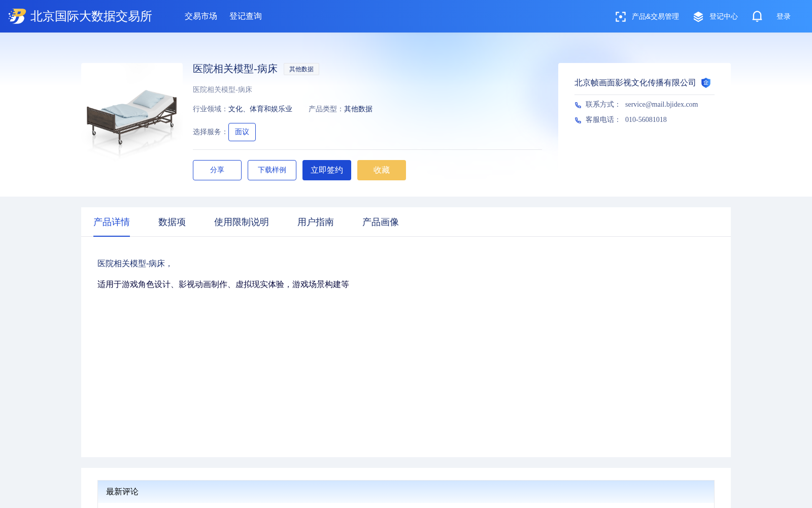View the hospital bed product thumbnail
The image size is (812, 508).
(132, 114)
